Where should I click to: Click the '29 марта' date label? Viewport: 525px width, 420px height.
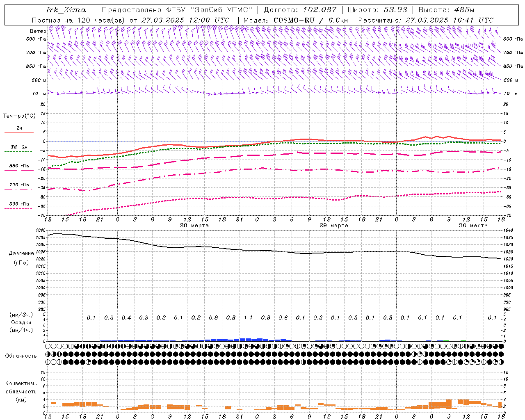334,226
